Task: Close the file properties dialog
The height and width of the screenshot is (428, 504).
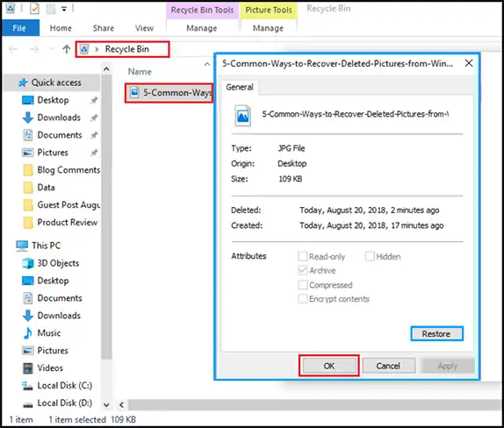Action: coord(469,63)
